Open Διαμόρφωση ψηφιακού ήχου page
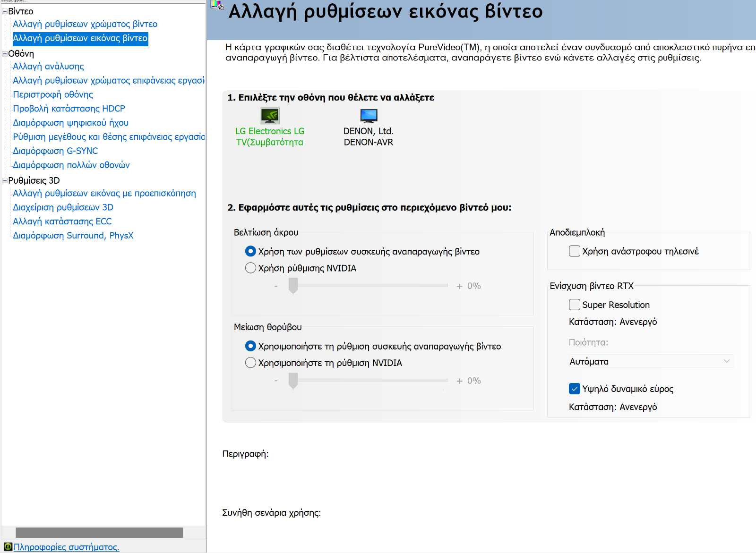Screen dimensions: 756x553 [71, 123]
